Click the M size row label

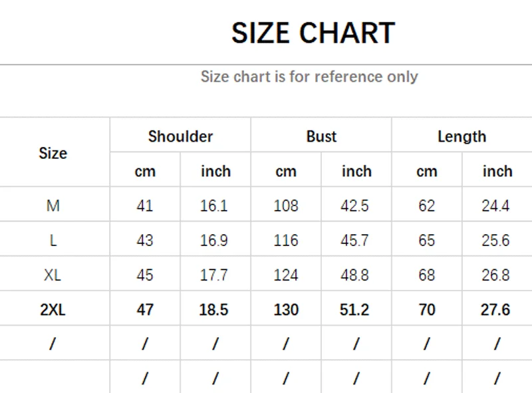(53, 205)
